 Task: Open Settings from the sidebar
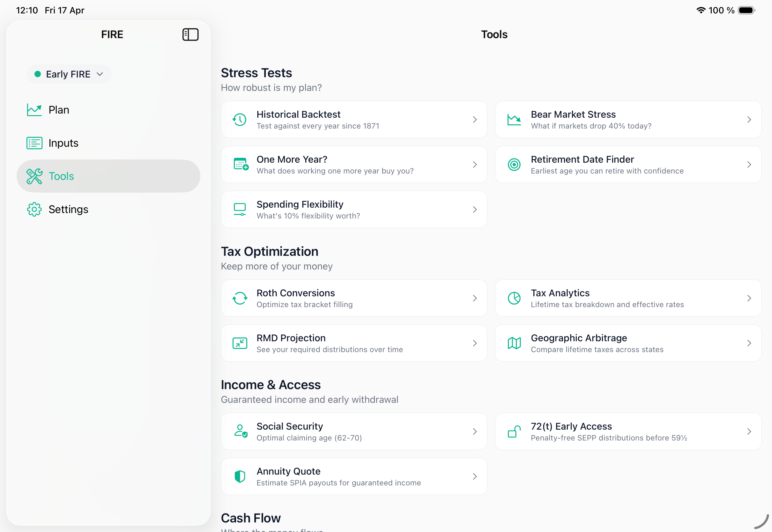(x=108, y=209)
